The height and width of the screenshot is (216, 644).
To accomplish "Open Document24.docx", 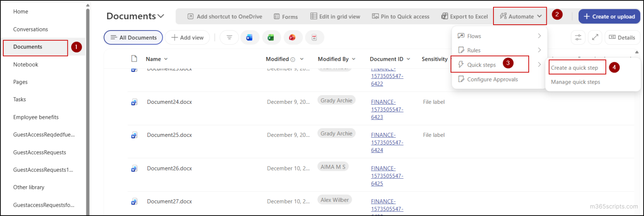I will point(169,102).
